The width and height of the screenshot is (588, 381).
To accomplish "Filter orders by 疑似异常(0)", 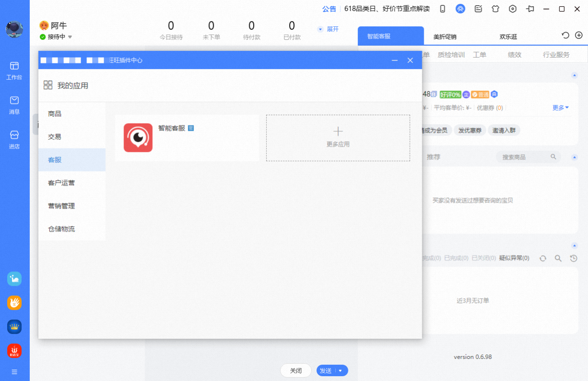I will coord(514,258).
